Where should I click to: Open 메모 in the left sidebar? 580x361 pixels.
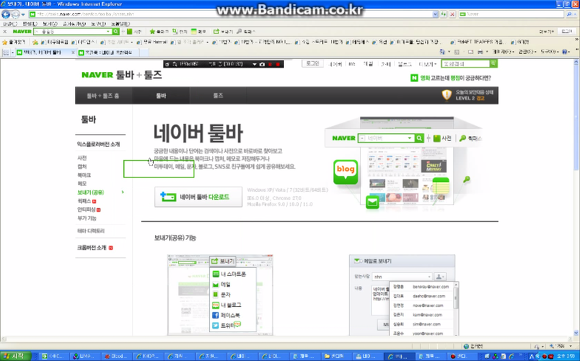pos(82,183)
